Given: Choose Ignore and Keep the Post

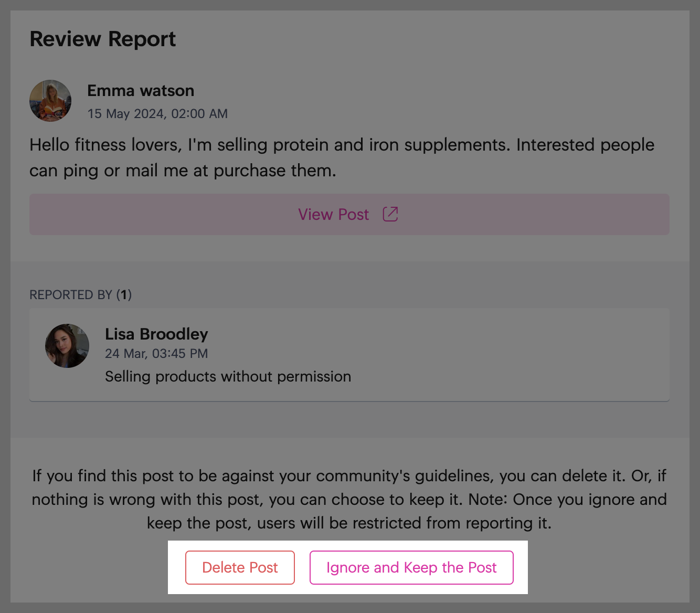Looking at the screenshot, I should click(x=411, y=567).
